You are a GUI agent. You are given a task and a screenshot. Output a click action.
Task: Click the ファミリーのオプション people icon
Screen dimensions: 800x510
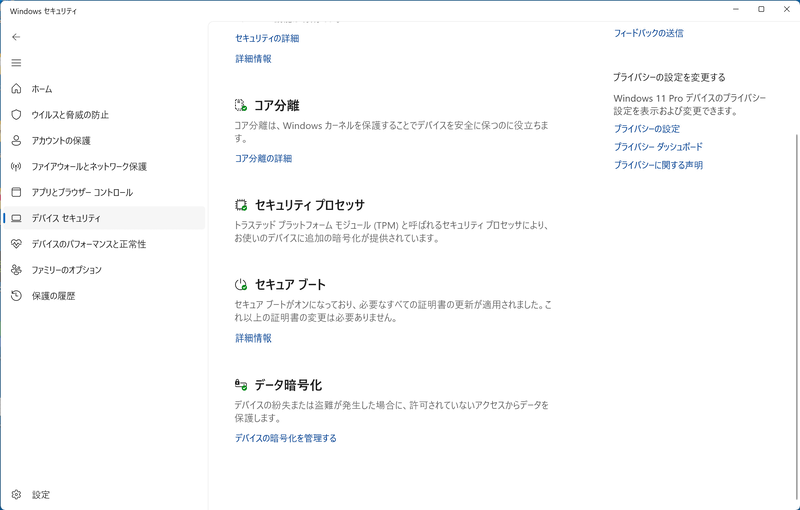point(16,270)
